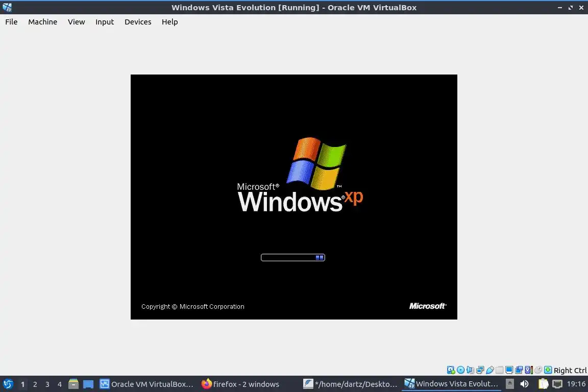The width and height of the screenshot is (588, 392).
Task: Switch to workspace 1
Action: (22, 384)
